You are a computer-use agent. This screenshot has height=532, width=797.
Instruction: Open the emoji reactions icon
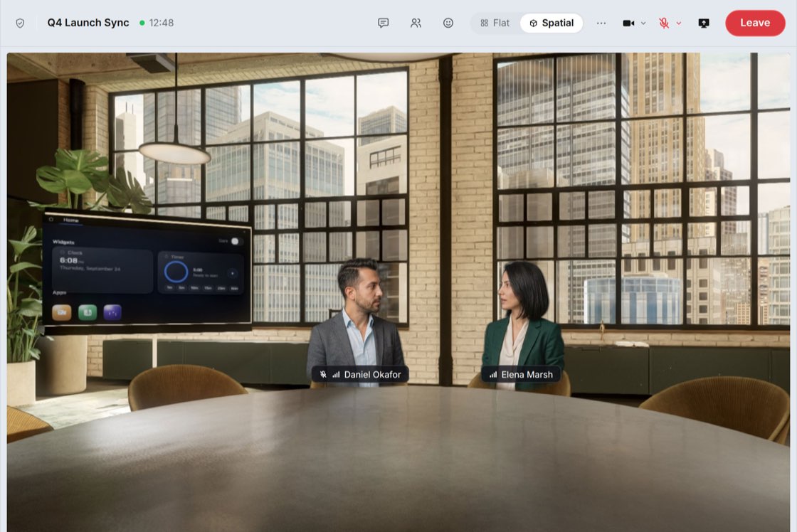[x=448, y=23]
